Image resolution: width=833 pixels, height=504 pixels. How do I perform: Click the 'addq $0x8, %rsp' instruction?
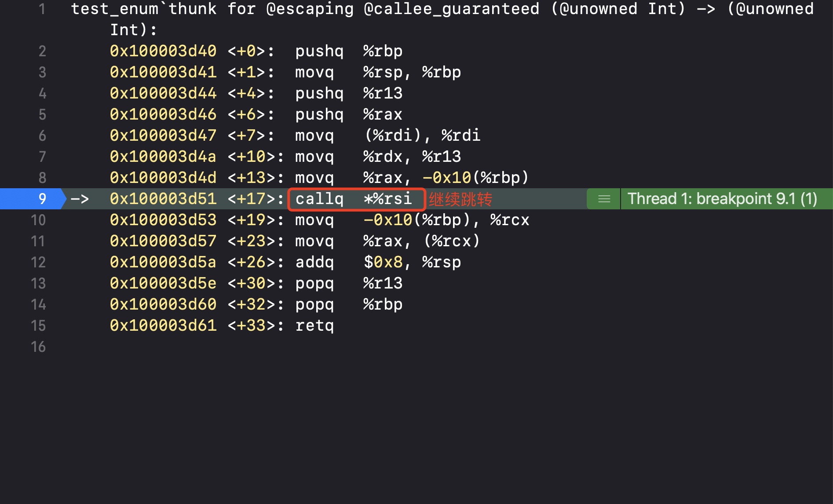pyautogui.click(x=378, y=262)
